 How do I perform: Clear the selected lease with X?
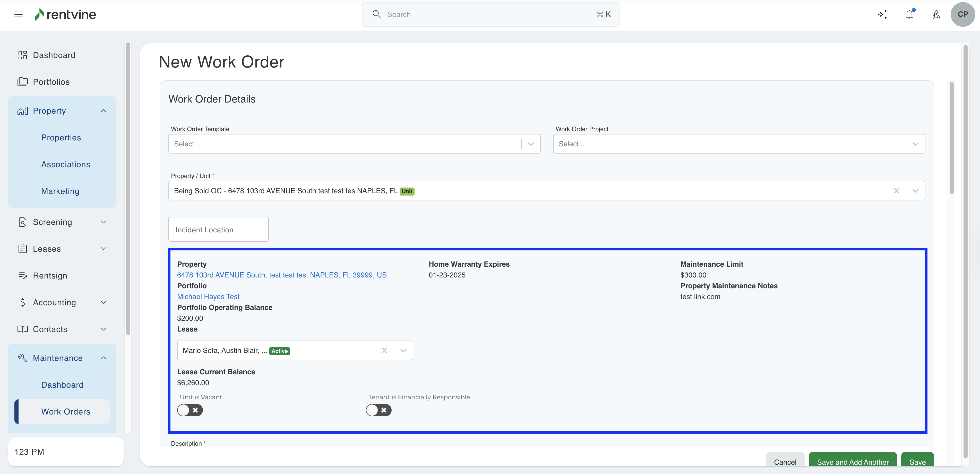pos(384,350)
